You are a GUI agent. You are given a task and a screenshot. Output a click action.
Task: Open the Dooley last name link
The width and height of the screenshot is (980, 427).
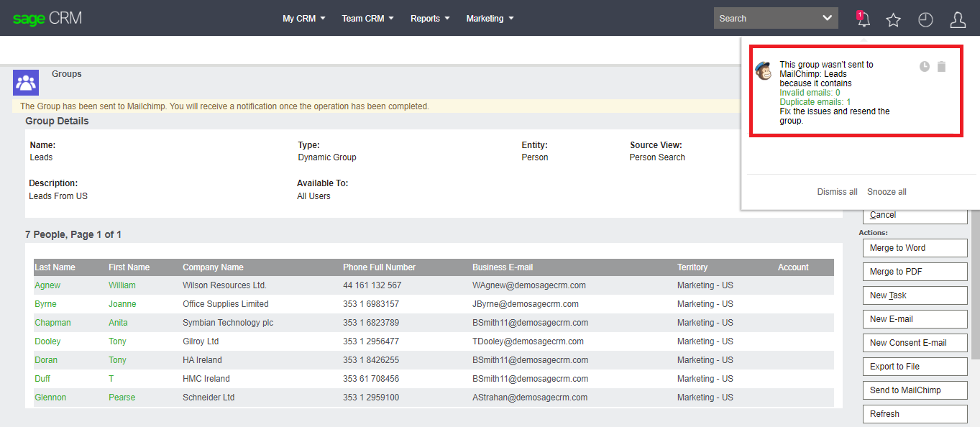pos(47,341)
